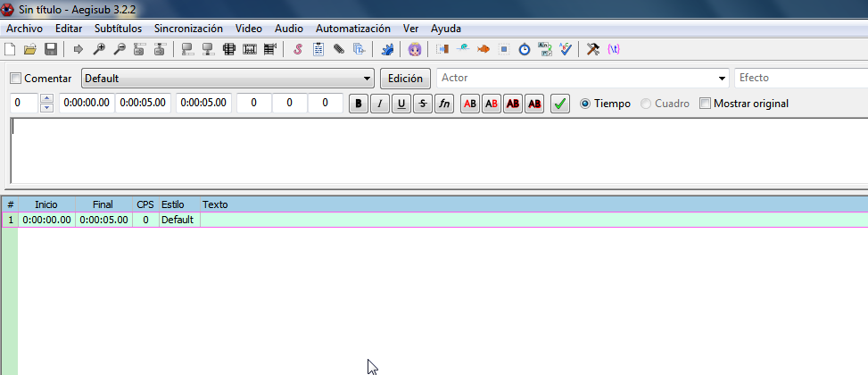Pick the secondary color (second AB)
This screenshot has height=375, width=868.
click(x=492, y=104)
